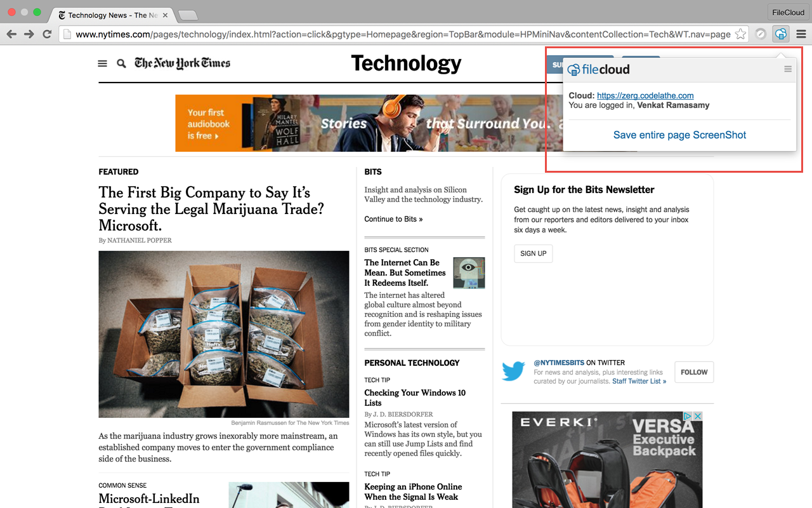This screenshot has height=508, width=812.
Task: Click the PERSONAL TECHNOLOGY section heading
Action: coord(412,363)
